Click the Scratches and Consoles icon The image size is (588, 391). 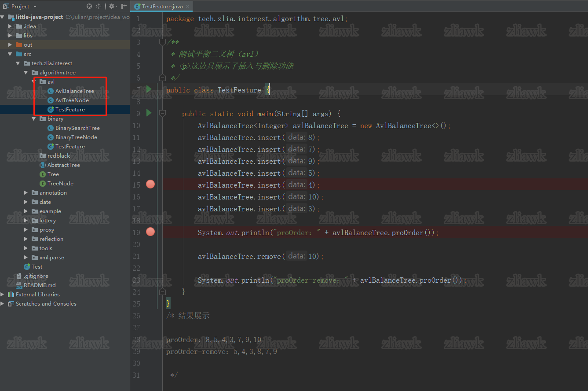pyautogui.click(x=11, y=304)
